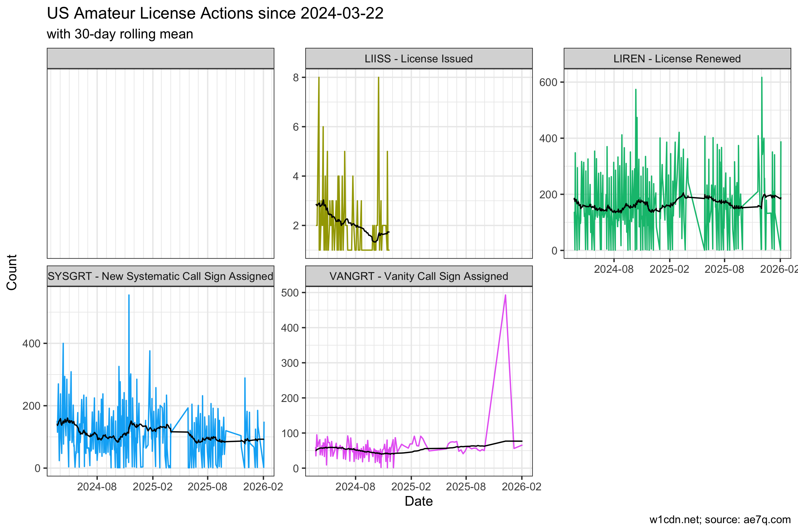Click the 2025-02 tick label under SYSGRT
This screenshot has width=798, height=532.
[x=153, y=486]
